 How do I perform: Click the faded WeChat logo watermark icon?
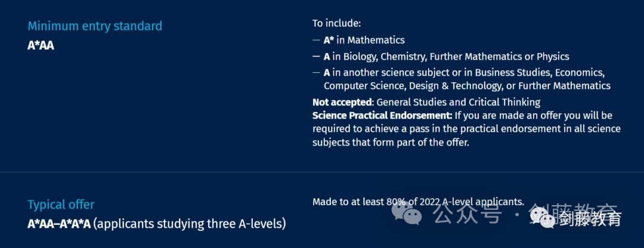coord(406,214)
